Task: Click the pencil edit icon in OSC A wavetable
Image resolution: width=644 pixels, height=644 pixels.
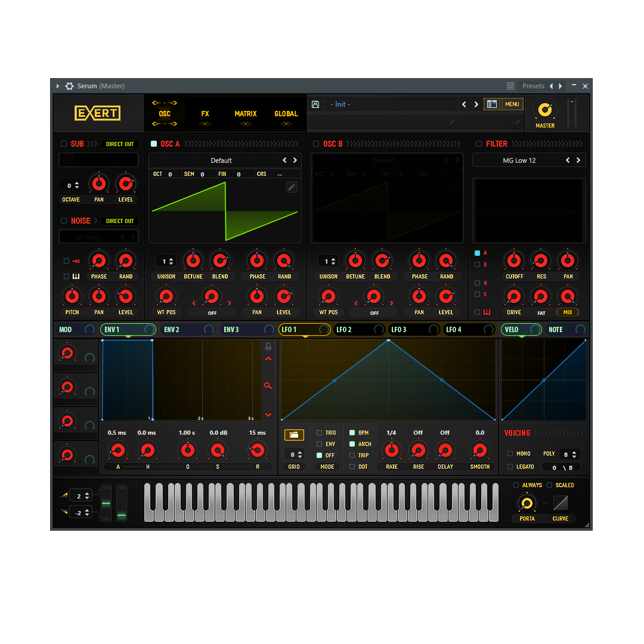Action: pos(292,187)
